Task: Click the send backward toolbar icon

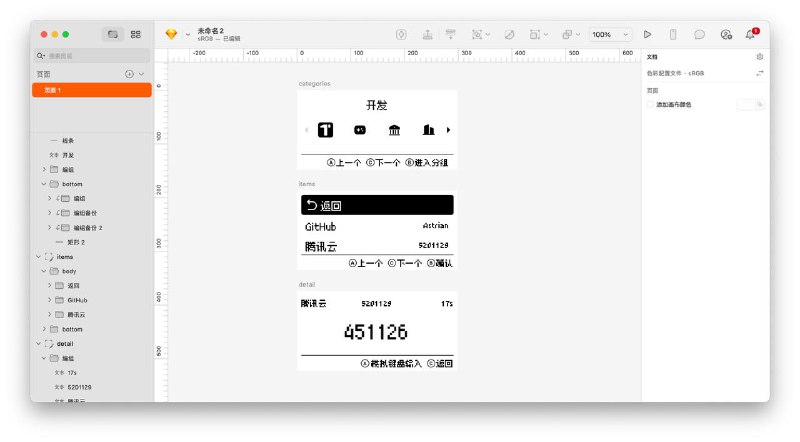Action: point(451,34)
